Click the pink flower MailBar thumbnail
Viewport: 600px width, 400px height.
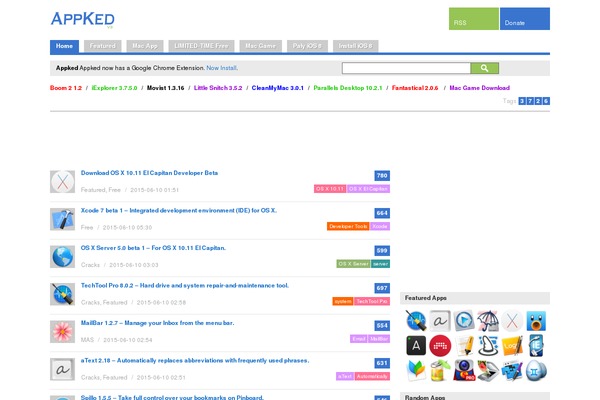click(62, 331)
